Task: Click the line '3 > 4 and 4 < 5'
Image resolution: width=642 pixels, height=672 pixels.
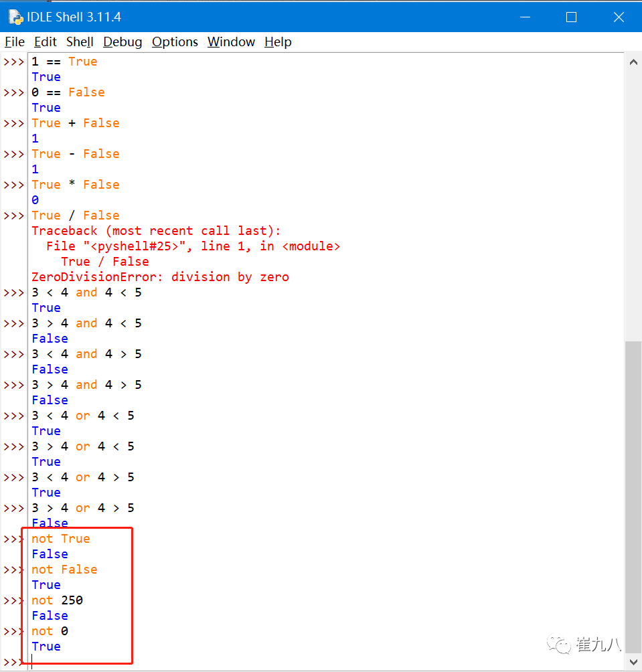Action: click(86, 323)
